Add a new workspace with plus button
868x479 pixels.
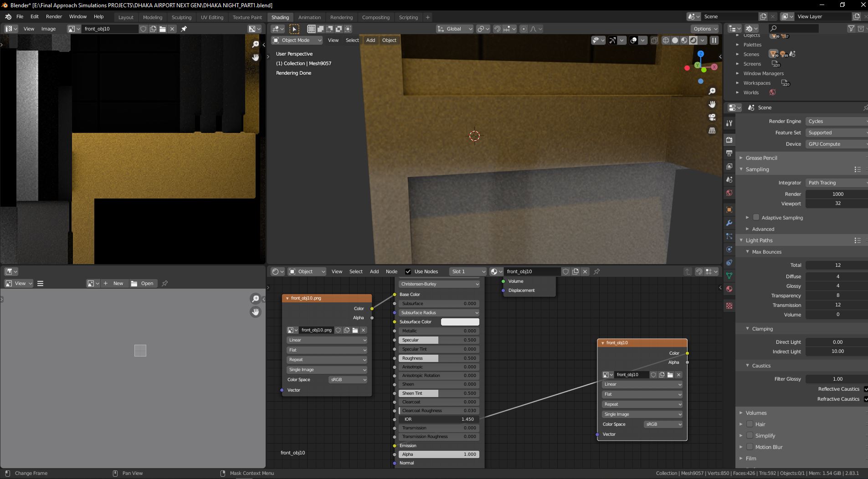427,17
